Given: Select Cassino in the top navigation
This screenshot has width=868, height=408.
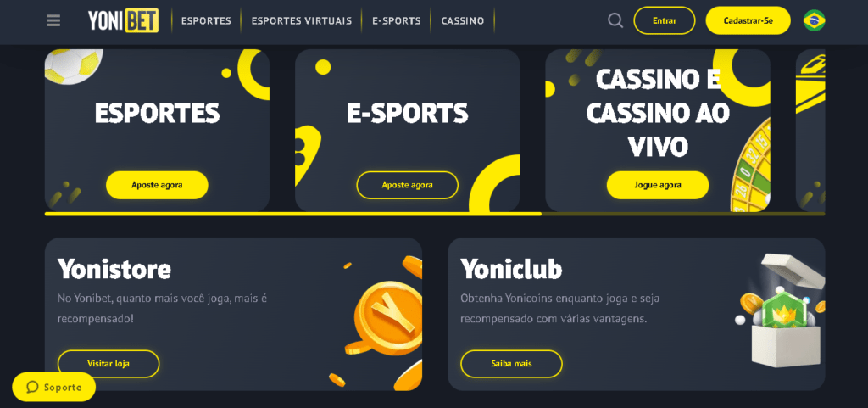Looking at the screenshot, I should tap(463, 21).
